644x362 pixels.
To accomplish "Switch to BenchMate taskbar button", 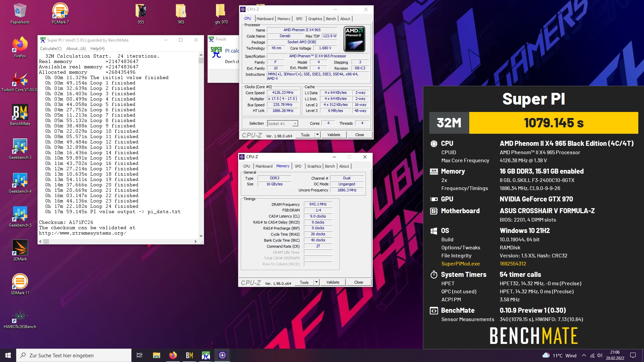I will tap(190, 355).
